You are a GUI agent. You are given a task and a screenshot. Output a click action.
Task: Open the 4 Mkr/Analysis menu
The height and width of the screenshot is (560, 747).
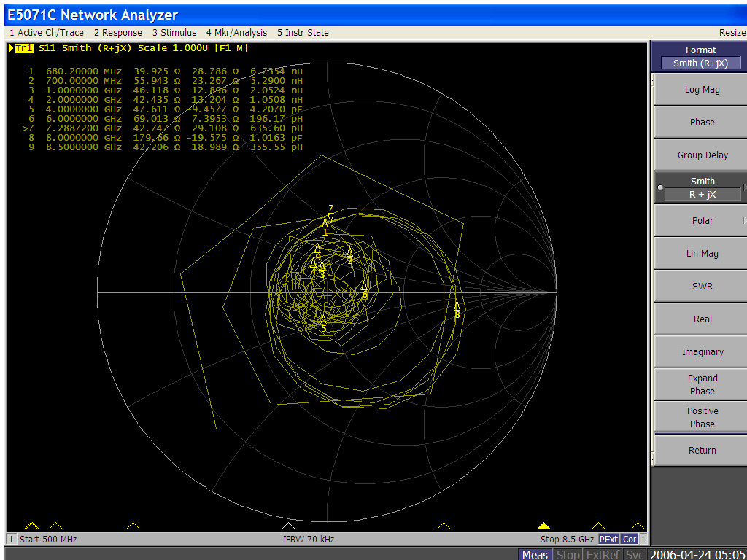tap(237, 32)
